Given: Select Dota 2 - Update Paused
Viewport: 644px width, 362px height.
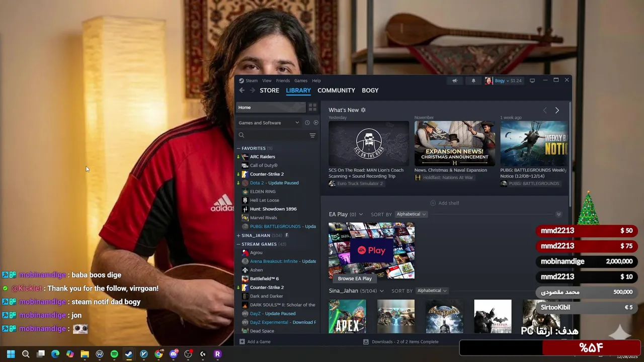Looking at the screenshot, I should (x=274, y=183).
